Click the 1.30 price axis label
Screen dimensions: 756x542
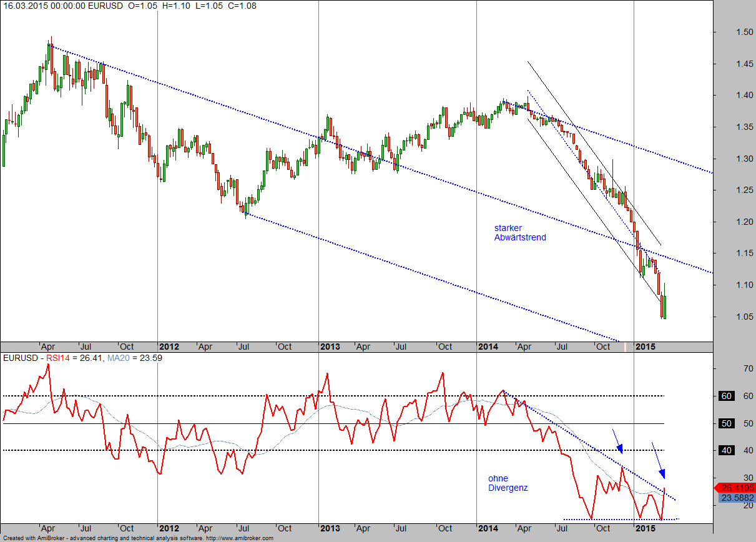[744, 159]
